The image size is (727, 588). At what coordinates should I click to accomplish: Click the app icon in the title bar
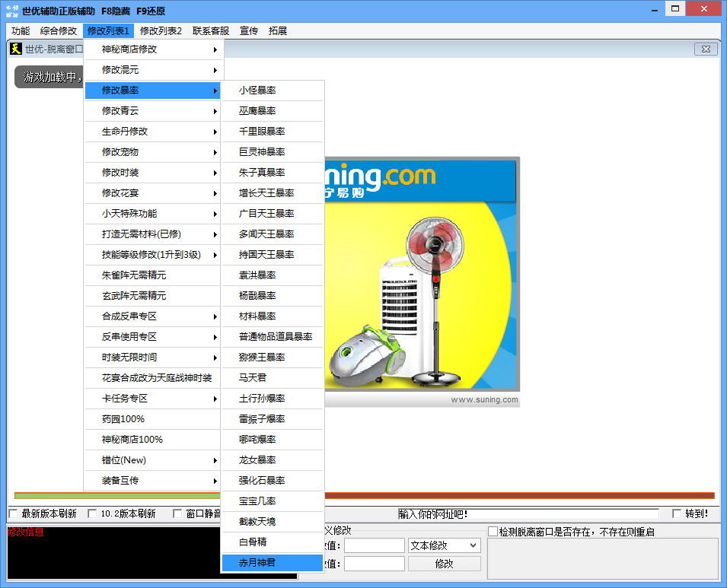click(11, 11)
